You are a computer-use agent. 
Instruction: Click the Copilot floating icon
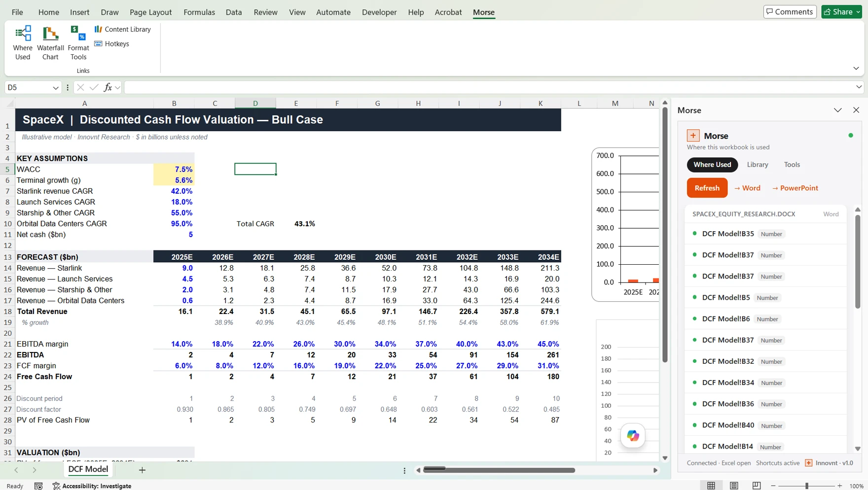[633, 436]
